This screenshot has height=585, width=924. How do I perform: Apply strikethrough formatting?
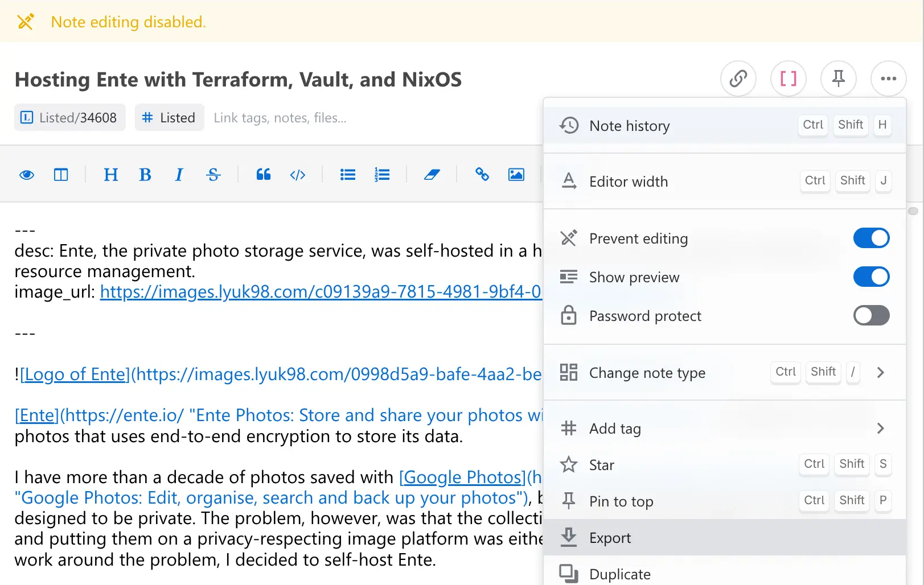pyautogui.click(x=213, y=175)
